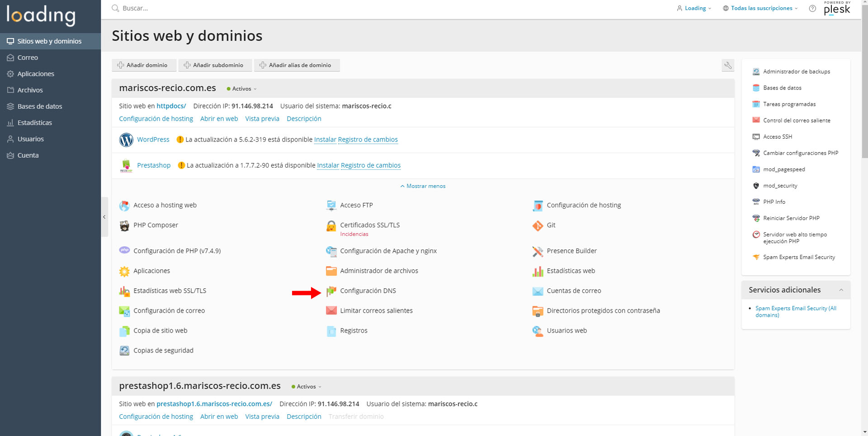Image resolution: width=868 pixels, height=436 pixels.
Task: Click the wrench settings icon
Action: pos(727,66)
